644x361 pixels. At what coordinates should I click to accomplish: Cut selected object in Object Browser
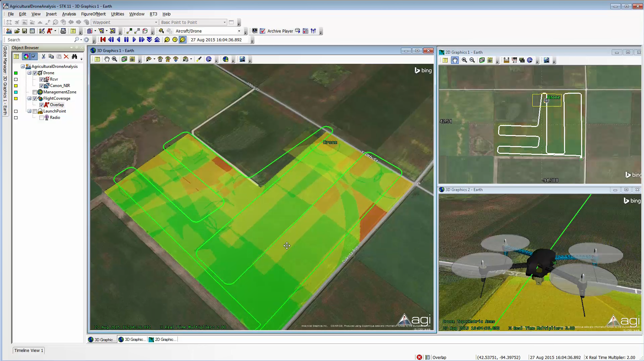click(x=43, y=56)
